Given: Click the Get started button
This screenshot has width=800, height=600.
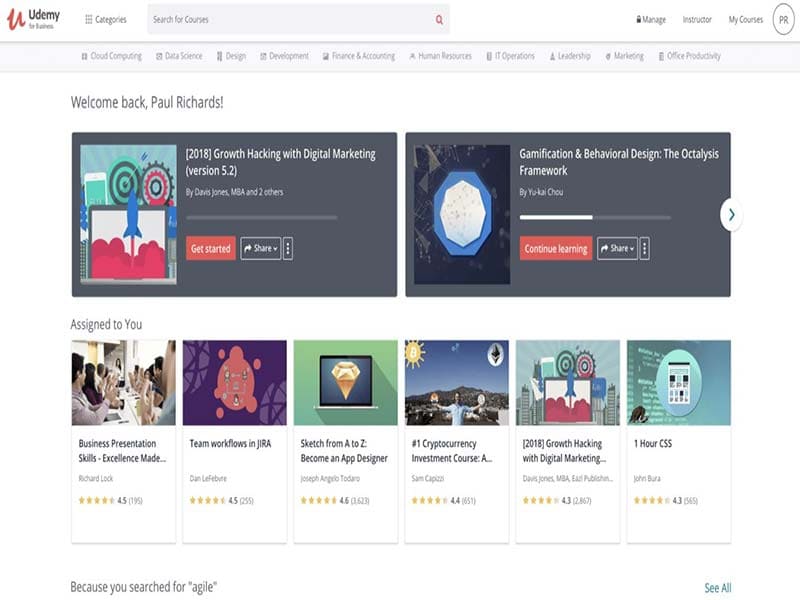Looking at the screenshot, I should click(x=209, y=248).
